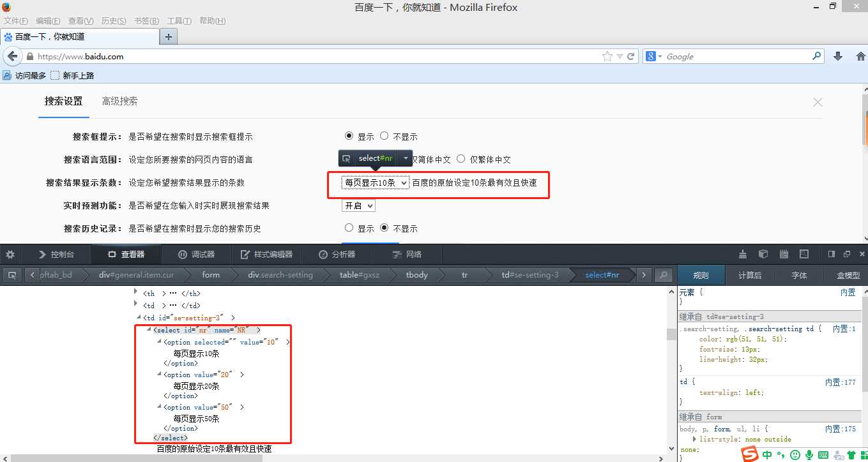Toggle the Sogou Chinese/English 中 mode
Image resolution: width=868 pixels, height=462 pixels.
(766, 455)
